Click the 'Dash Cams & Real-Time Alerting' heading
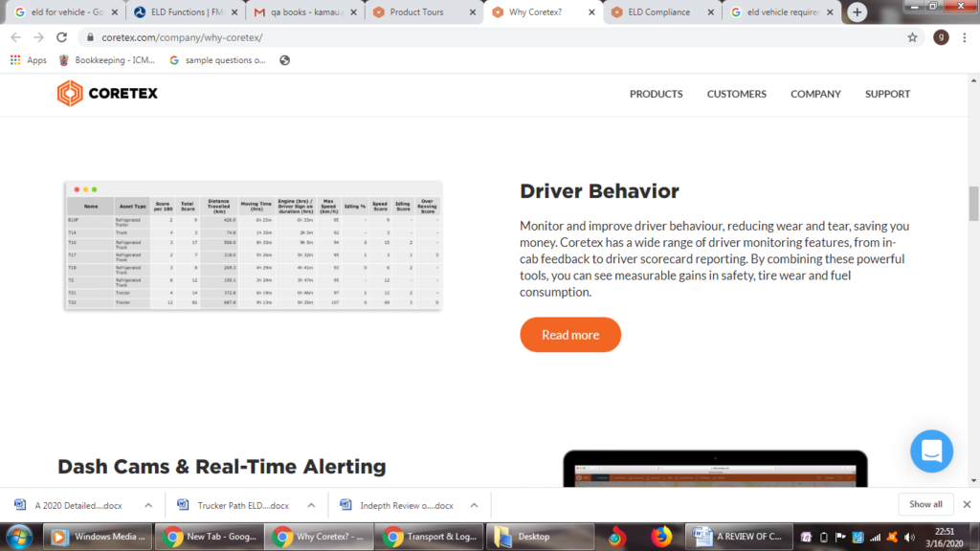The image size is (980, 551). click(222, 467)
